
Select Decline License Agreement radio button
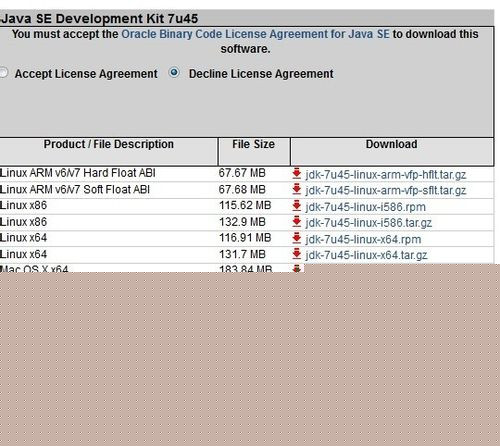tap(174, 72)
